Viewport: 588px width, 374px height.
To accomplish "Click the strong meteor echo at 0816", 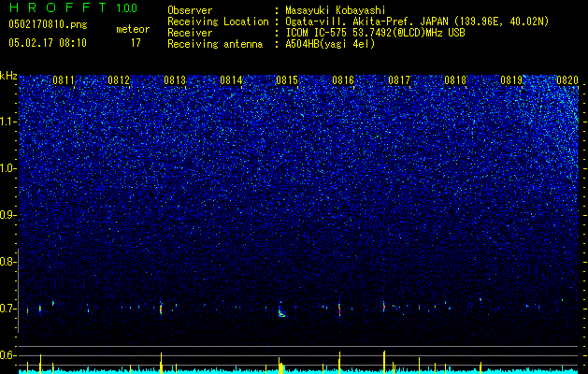I will (339, 309).
